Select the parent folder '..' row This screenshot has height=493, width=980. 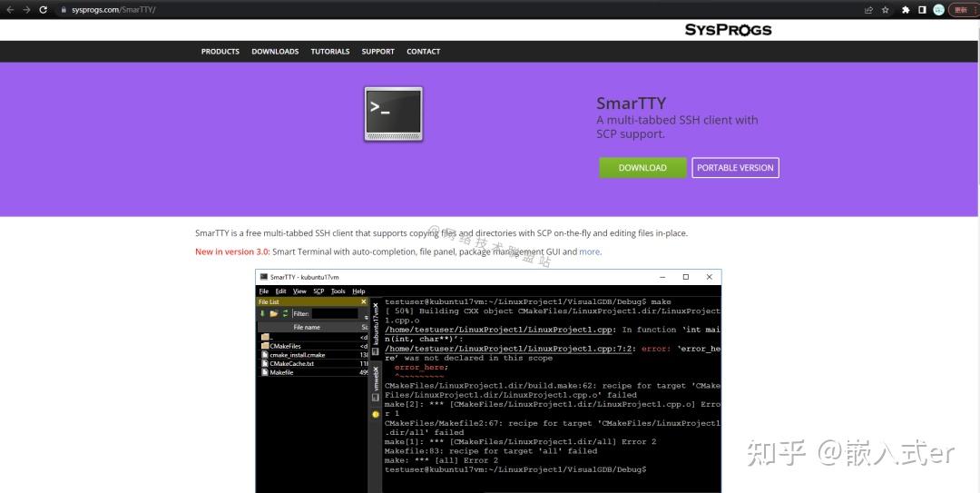pyautogui.click(x=313, y=337)
